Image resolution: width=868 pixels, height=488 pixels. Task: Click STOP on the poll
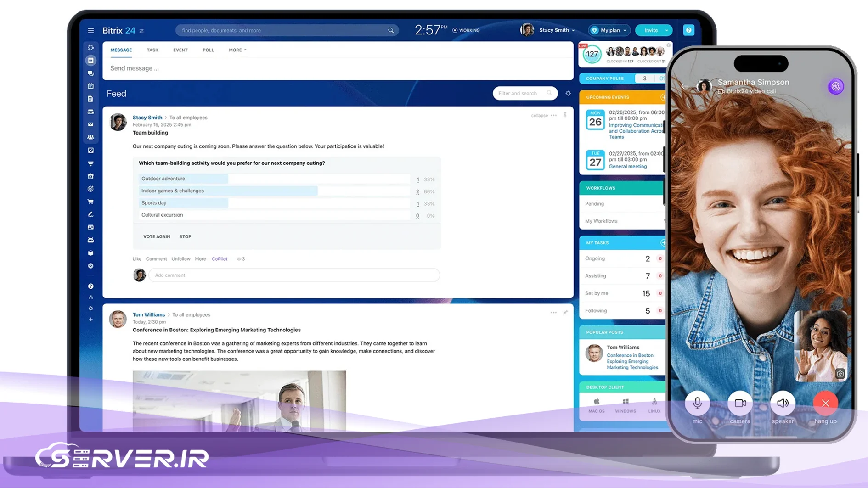tap(185, 236)
